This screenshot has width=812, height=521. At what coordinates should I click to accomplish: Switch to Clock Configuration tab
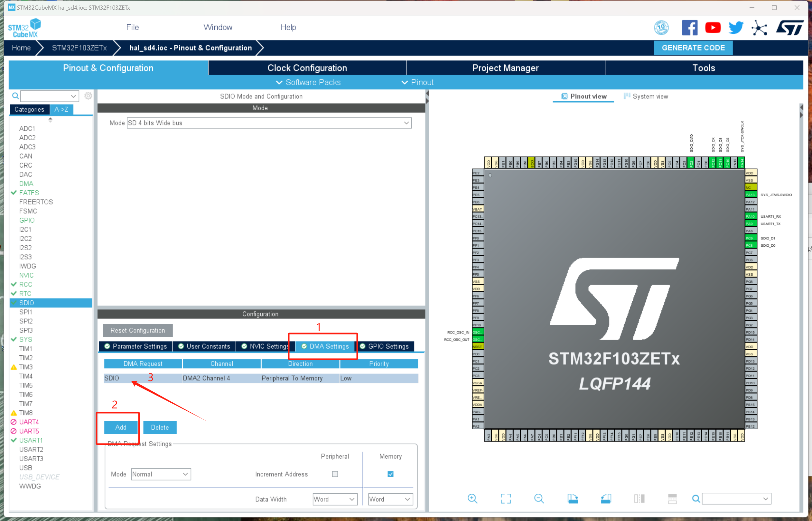click(307, 68)
